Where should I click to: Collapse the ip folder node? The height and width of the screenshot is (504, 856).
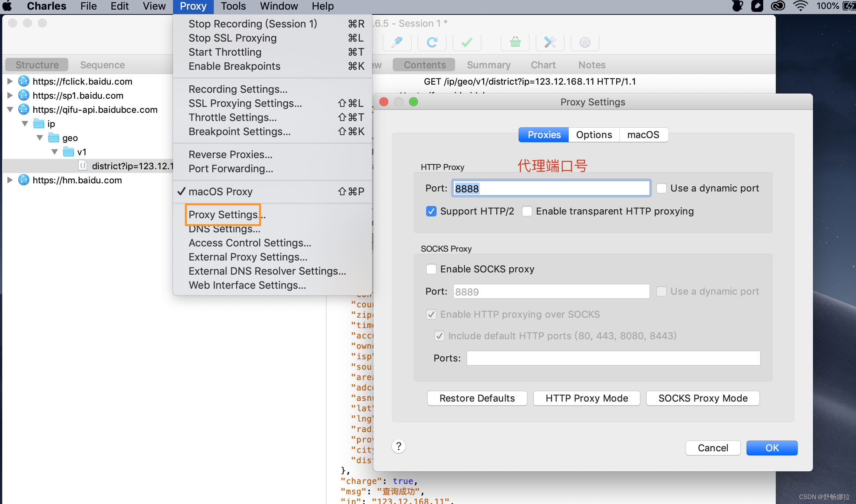25,124
